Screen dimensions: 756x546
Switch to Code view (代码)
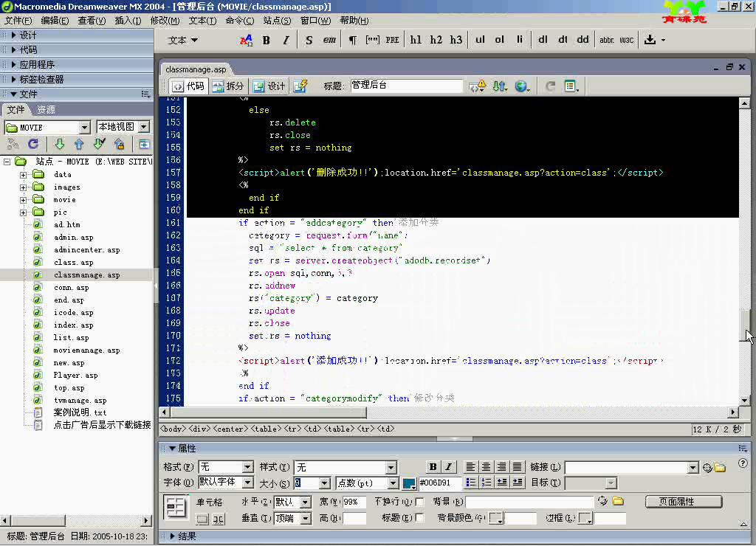point(188,86)
